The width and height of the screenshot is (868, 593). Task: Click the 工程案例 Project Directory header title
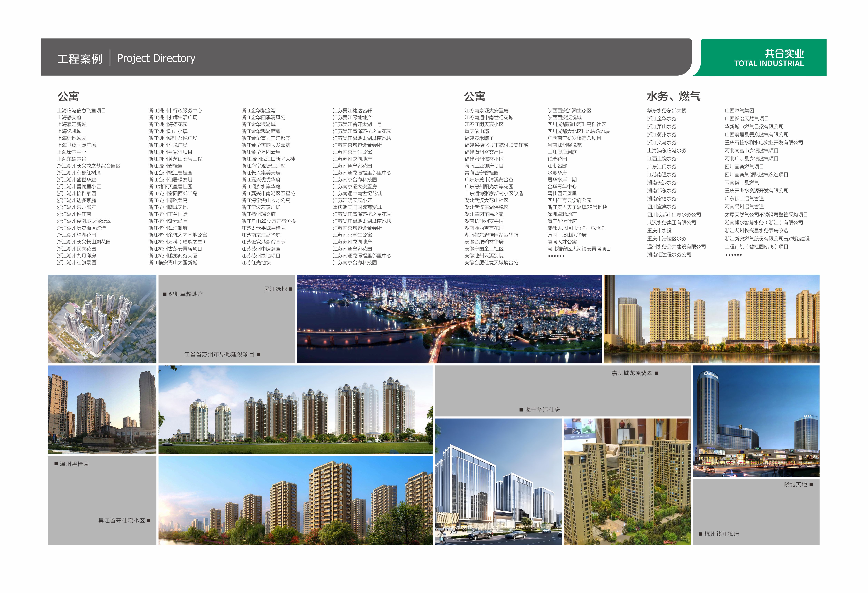tap(126, 58)
